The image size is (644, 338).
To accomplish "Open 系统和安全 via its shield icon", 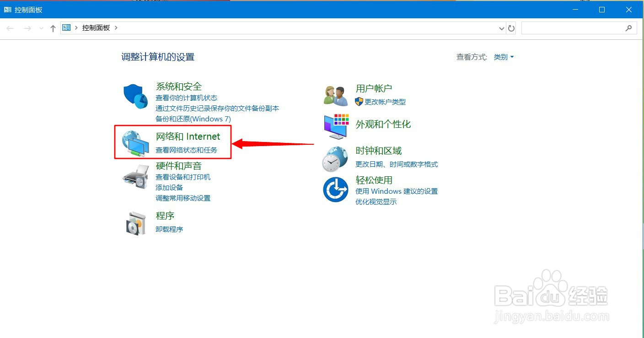I will (134, 95).
